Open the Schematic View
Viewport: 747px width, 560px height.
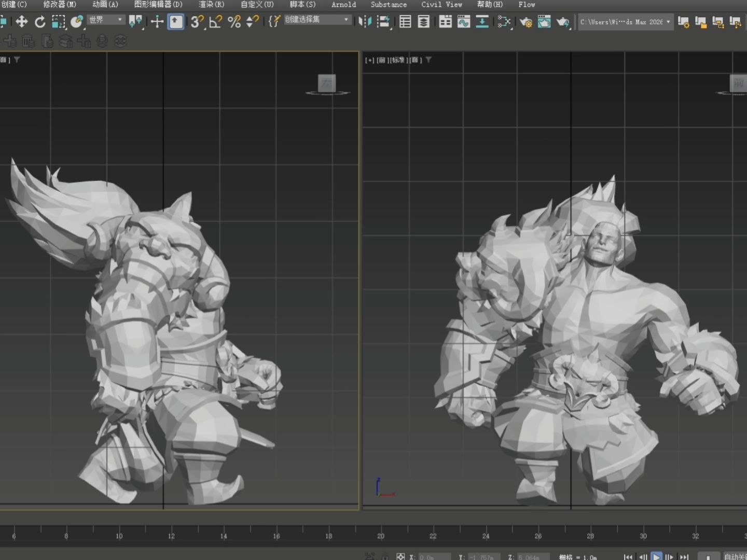[x=504, y=22]
